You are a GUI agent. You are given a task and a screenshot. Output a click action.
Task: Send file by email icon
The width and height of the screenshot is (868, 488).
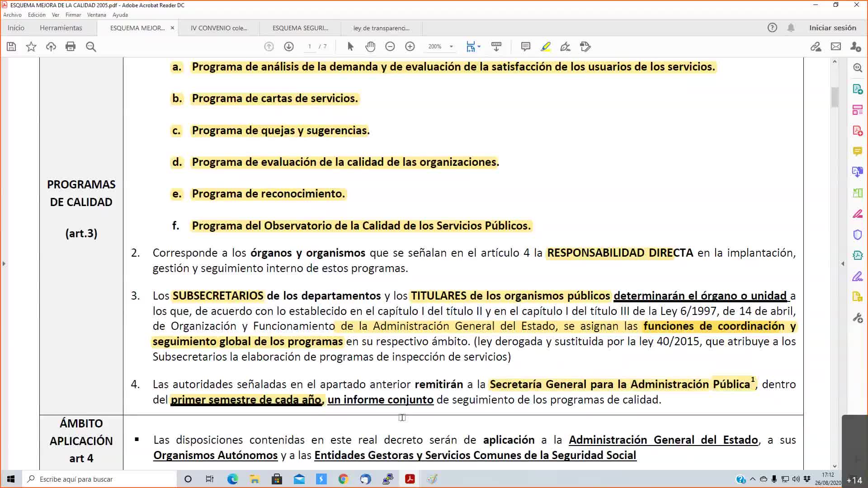(836, 47)
